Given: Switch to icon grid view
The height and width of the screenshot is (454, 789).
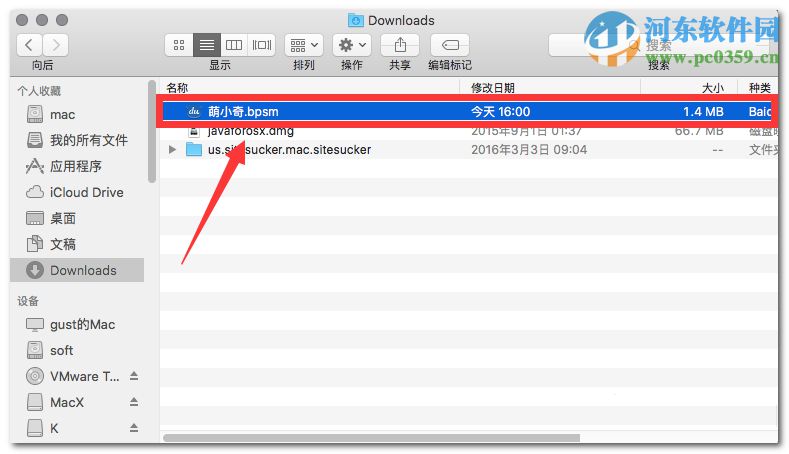Looking at the screenshot, I should (179, 45).
